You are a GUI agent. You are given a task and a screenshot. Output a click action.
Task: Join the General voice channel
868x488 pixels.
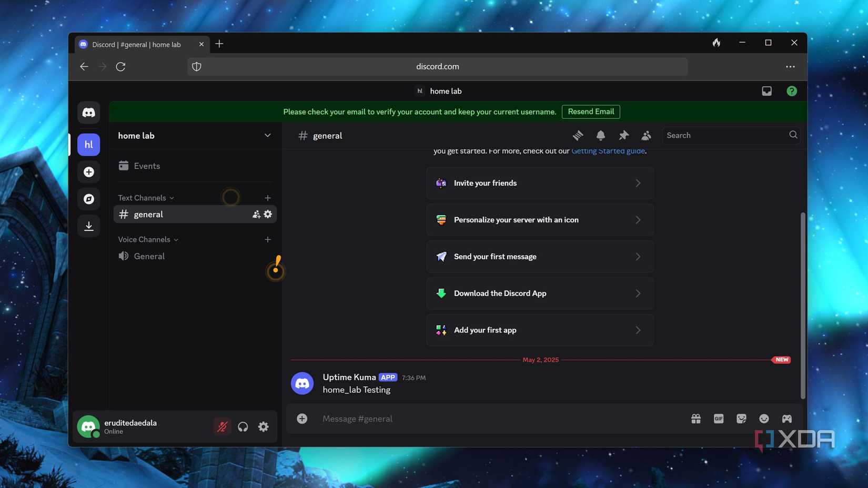click(195, 256)
